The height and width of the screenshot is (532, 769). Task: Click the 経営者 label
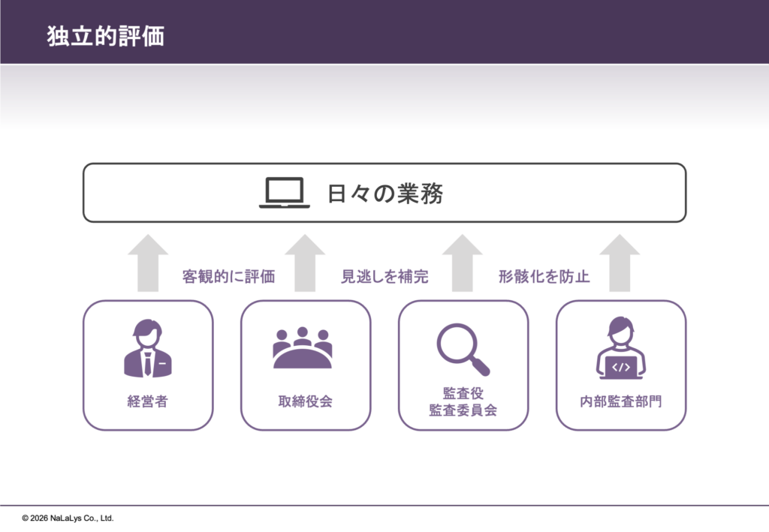tap(148, 401)
